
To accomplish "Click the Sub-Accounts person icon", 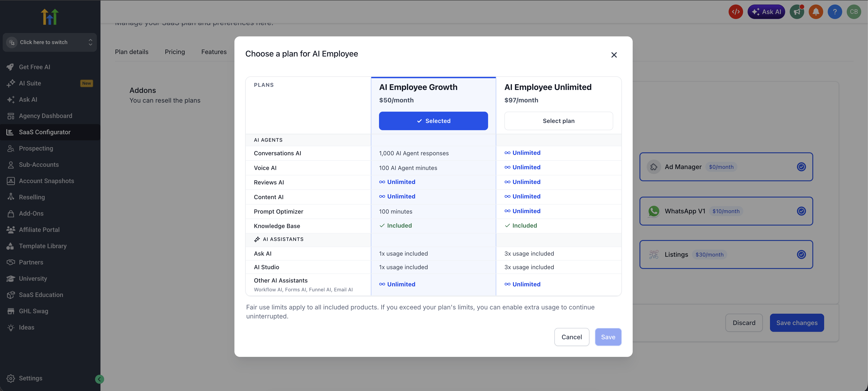I will pyautogui.click(x=10, y=165).
